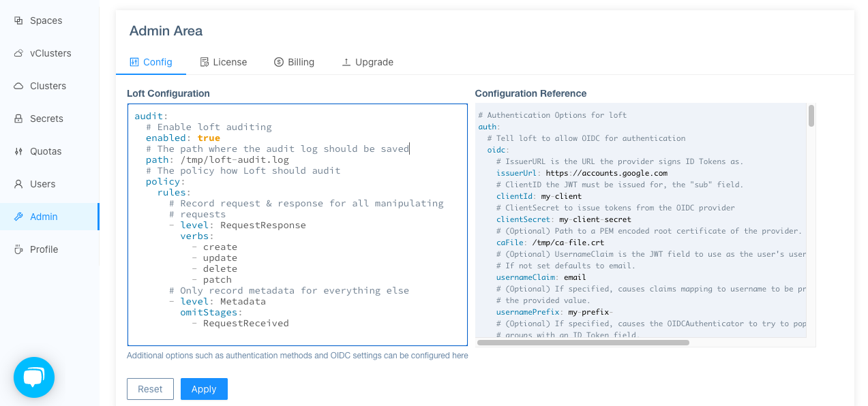Click the 'issuerUrl: https://accounts.google.com' line
868x406 pixels.
pos(582,173)
